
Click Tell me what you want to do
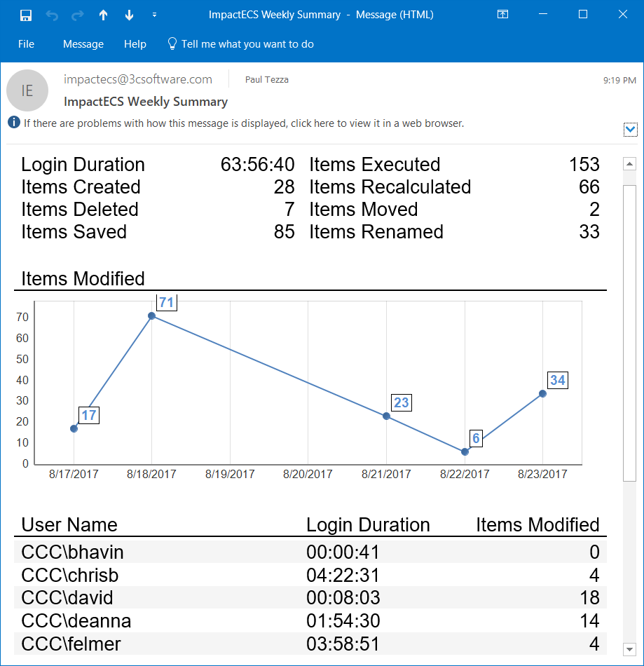pyautogui.click(x=247, y=44)
